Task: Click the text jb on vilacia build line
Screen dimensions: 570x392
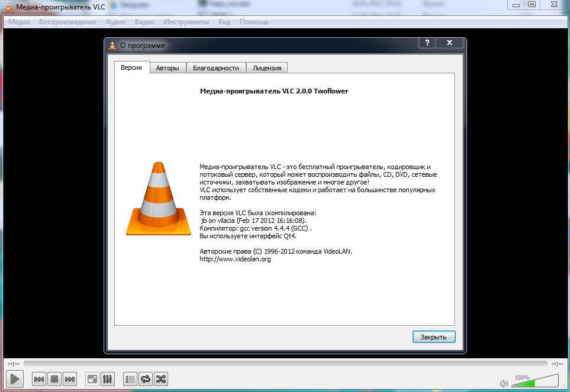Action: (x=254, y=221)
